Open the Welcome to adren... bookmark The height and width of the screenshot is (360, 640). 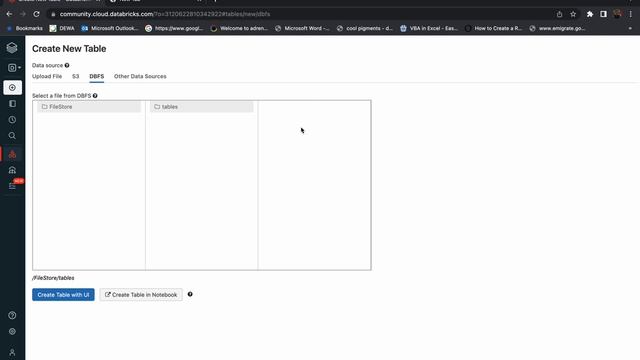(239, 28)
